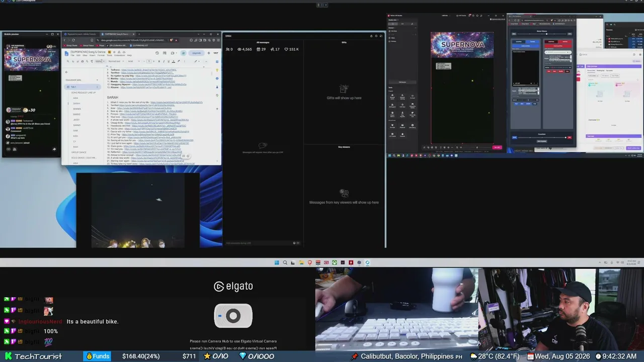The height and width of the screenshot is (362, 644).
Task: Open the Edit menu in Google Docs
Action: (78, 55)
